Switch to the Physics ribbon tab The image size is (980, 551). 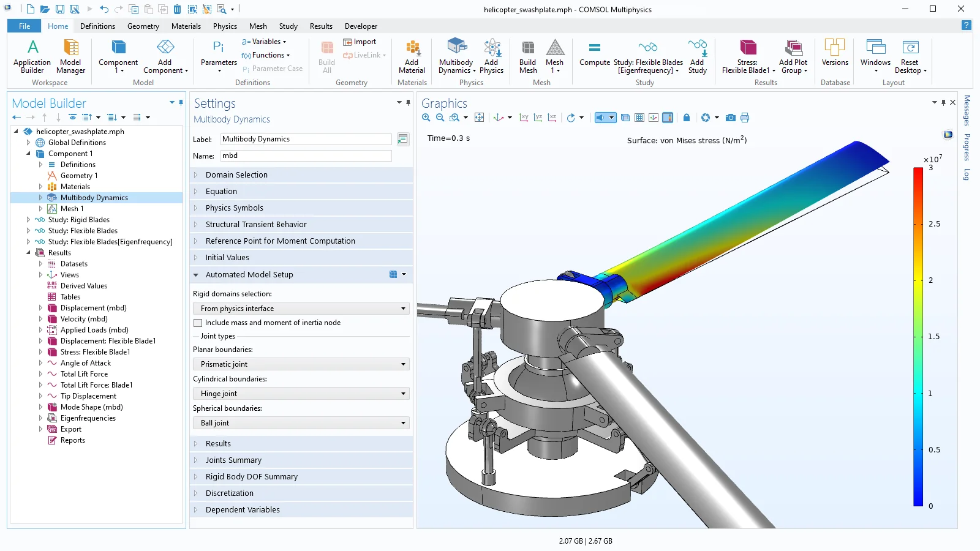click(x=225, y=26)
